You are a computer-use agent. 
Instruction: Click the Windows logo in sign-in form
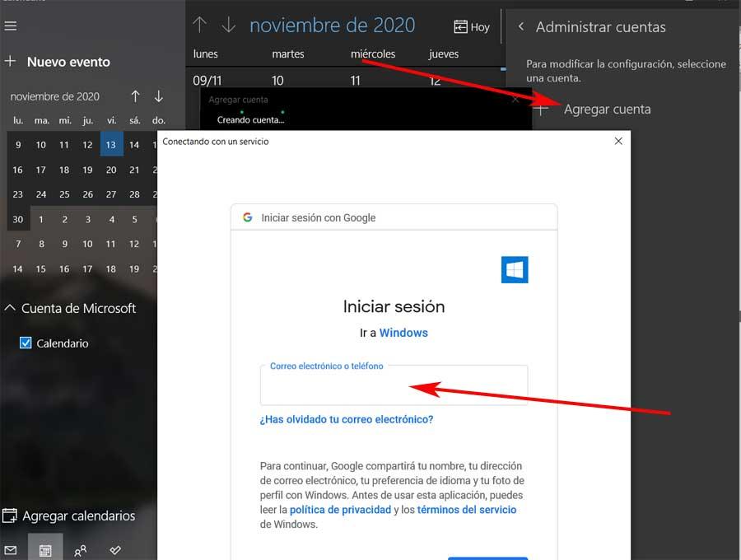click(514, 270)
